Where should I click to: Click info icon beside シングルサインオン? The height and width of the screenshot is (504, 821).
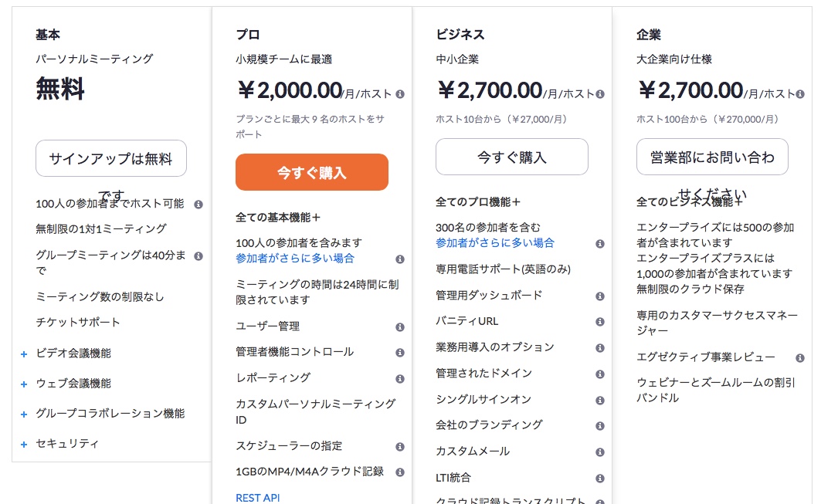tap(600, 401)
